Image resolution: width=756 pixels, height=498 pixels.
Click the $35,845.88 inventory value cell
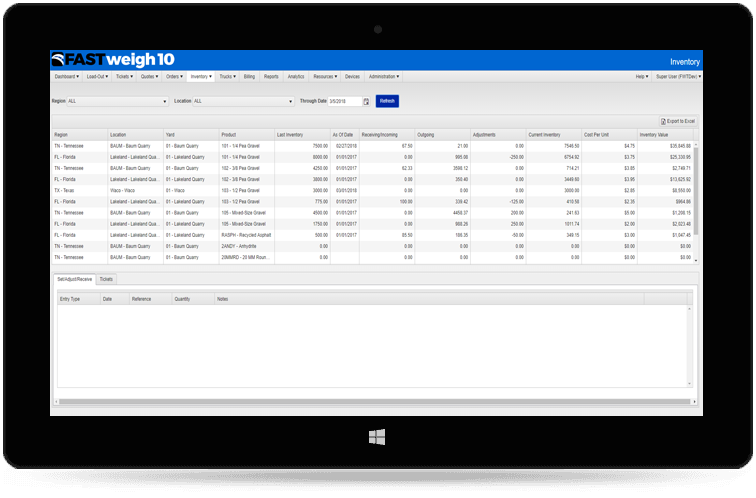(x=665, y=146)
